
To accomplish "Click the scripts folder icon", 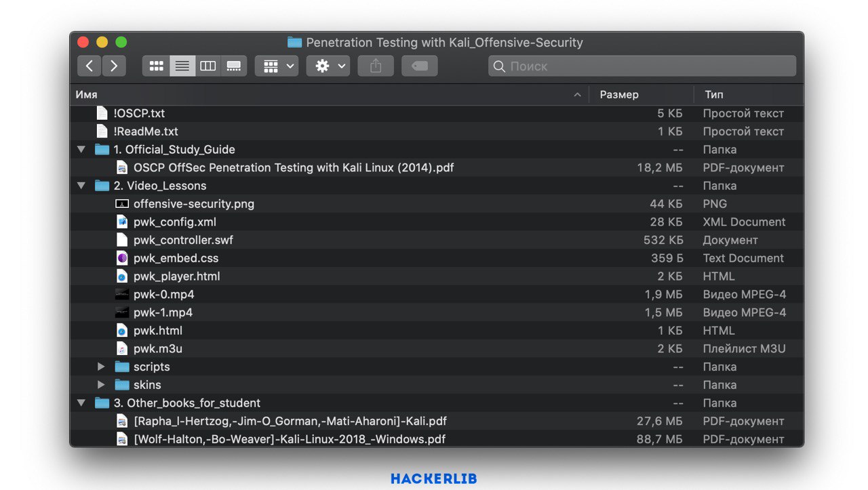I will [x=122, y=367].
